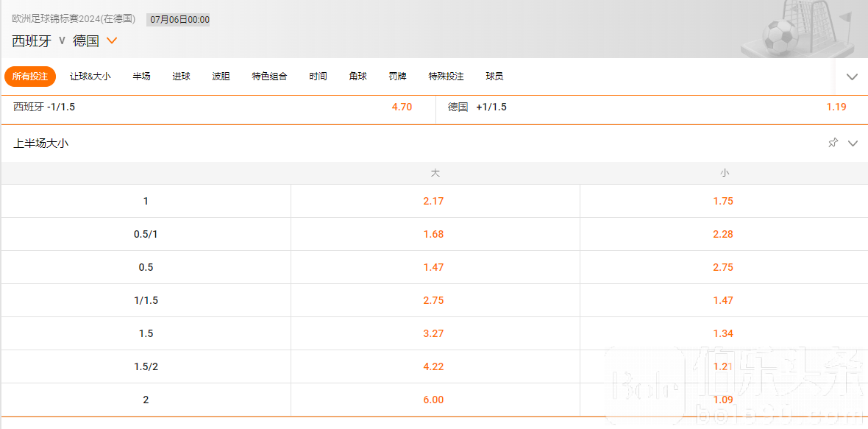The image size is (868, 429).
Task: Pick under odds 2.28 for line 0.5/1
Action: pyautogui.click(x=724, y=234)
